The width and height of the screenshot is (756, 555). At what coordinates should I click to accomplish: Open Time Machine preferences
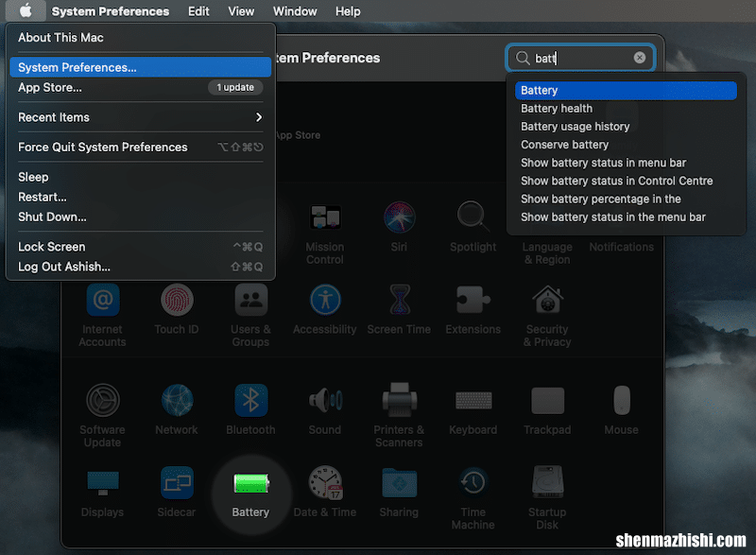pos(473,482)
